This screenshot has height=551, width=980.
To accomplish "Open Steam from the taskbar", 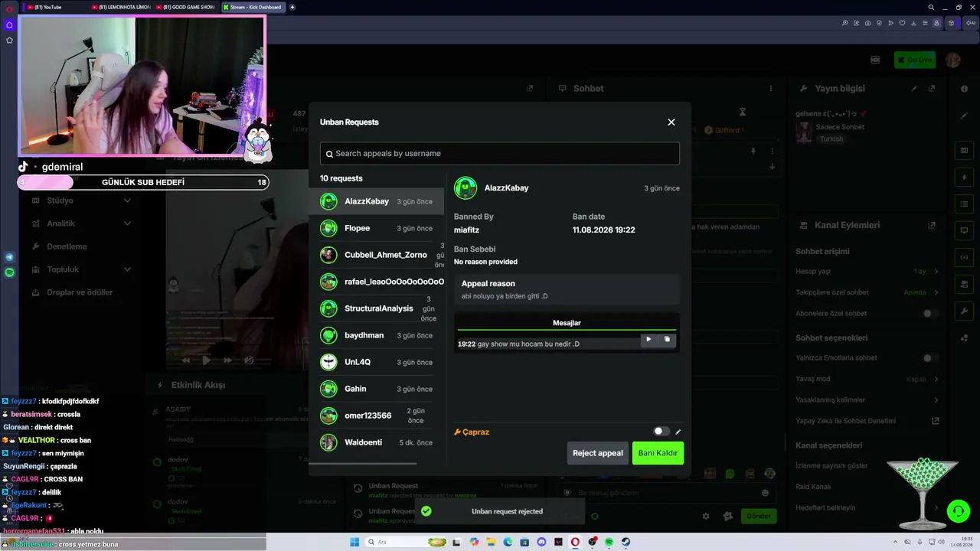I will 626,542.
